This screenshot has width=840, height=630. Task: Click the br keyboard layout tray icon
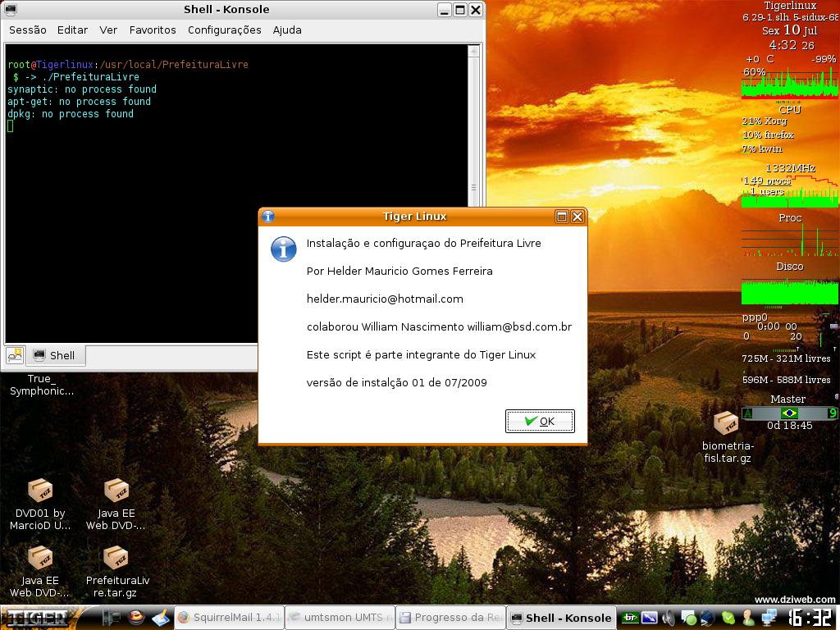point(630,618)
